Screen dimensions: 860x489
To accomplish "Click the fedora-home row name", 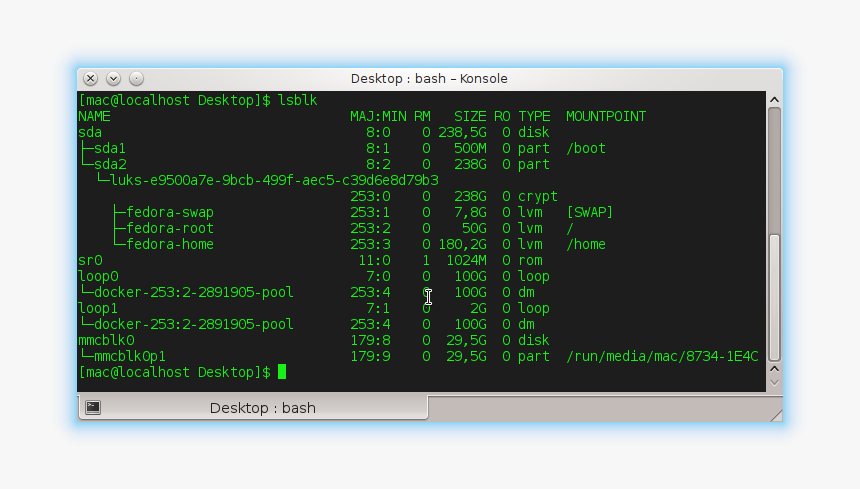I will pos(169,244).
